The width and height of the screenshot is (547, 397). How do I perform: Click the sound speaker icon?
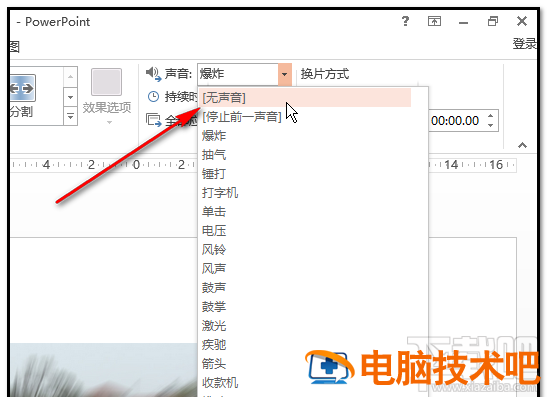[153, 74]
